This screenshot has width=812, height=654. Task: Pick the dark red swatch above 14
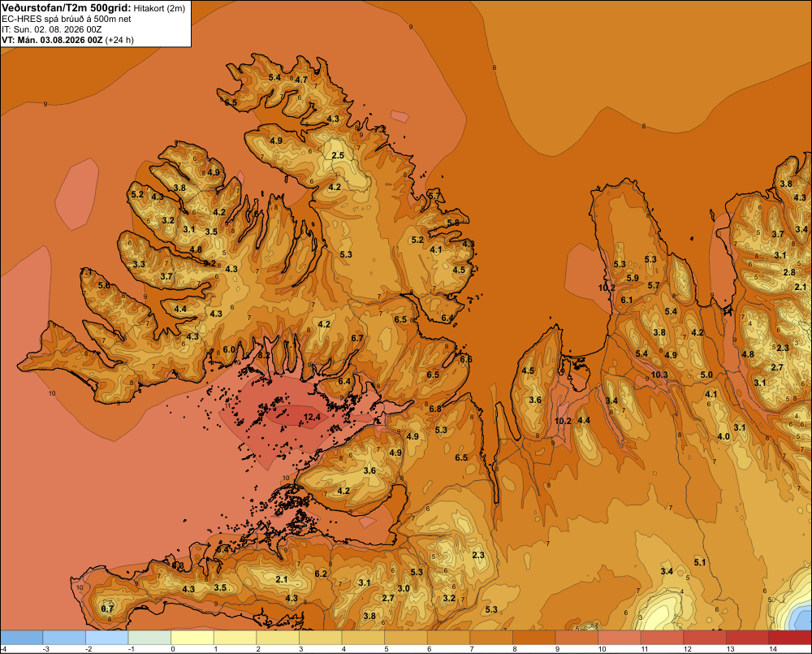[790, 638]
